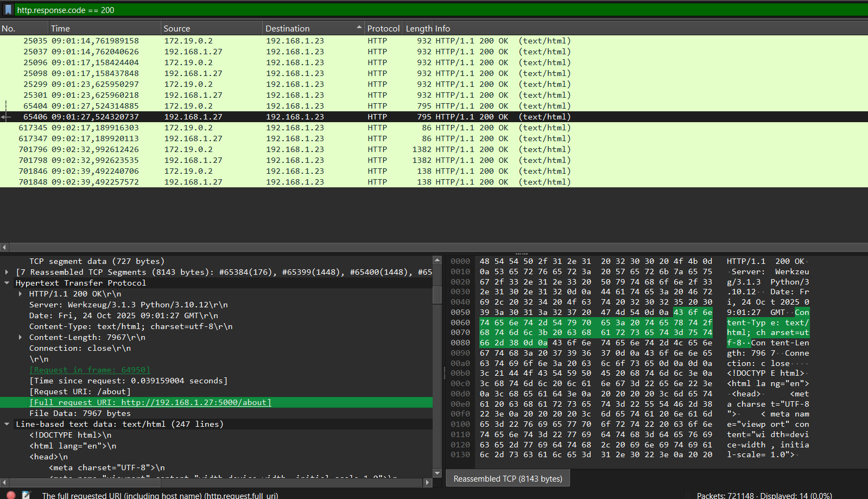Viewport: 868px width, 499px height.
Task: Follow the Request in frame: 64950 link
Action: 90,370
